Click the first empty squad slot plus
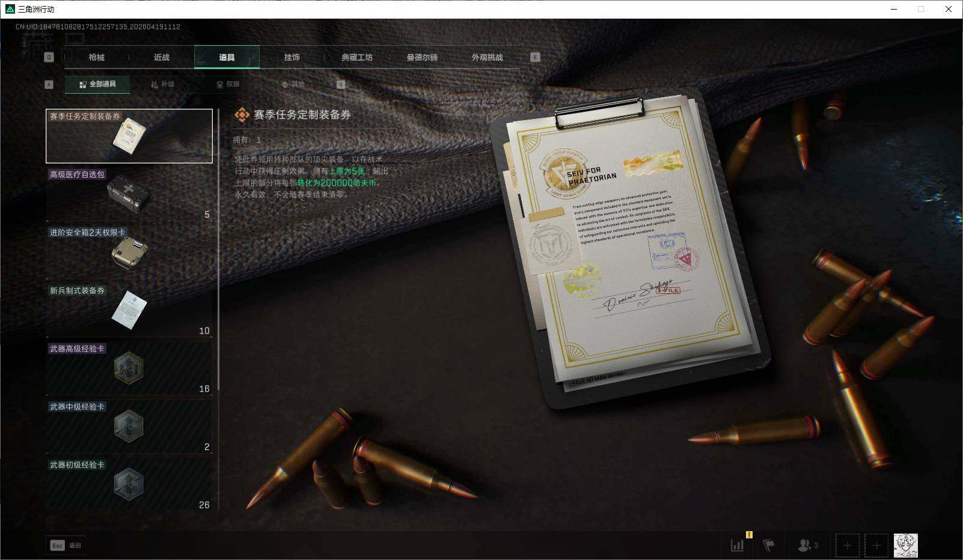The image size is (963, 560). tap(847, 546)
